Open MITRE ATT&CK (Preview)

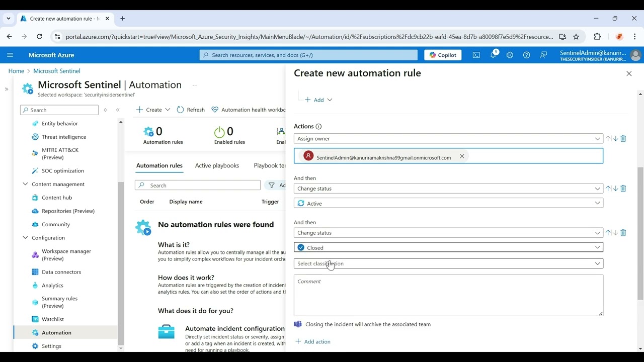click(x=60, y=154)
